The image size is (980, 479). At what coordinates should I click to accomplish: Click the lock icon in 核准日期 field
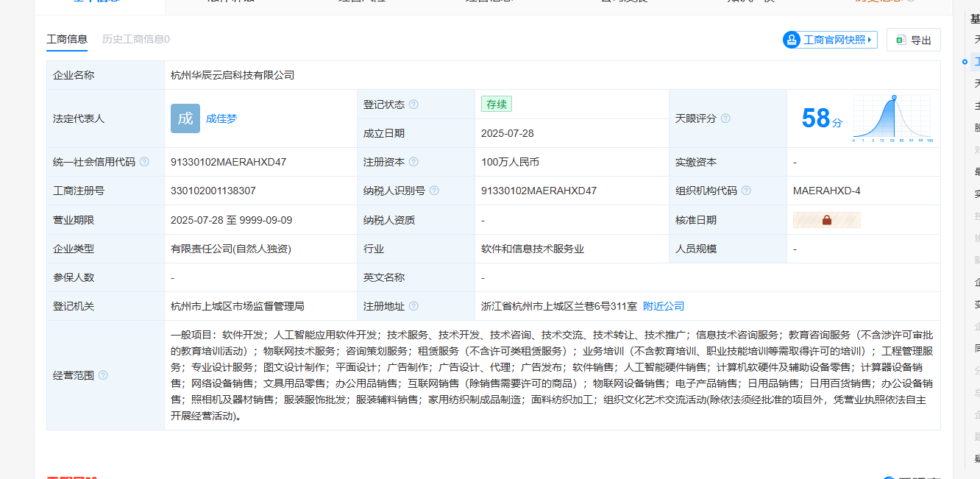[x=826, y=220]
